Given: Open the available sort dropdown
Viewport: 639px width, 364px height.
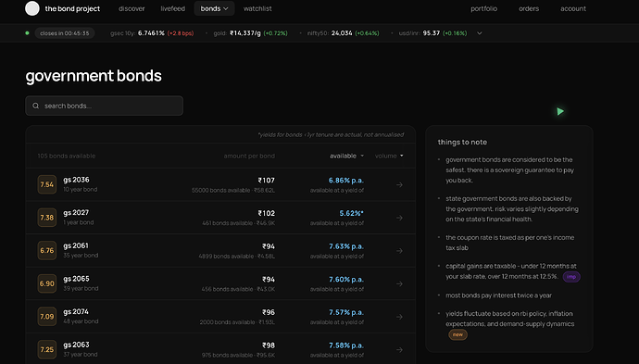Looking at the screenshot, I should click(346, 156).
